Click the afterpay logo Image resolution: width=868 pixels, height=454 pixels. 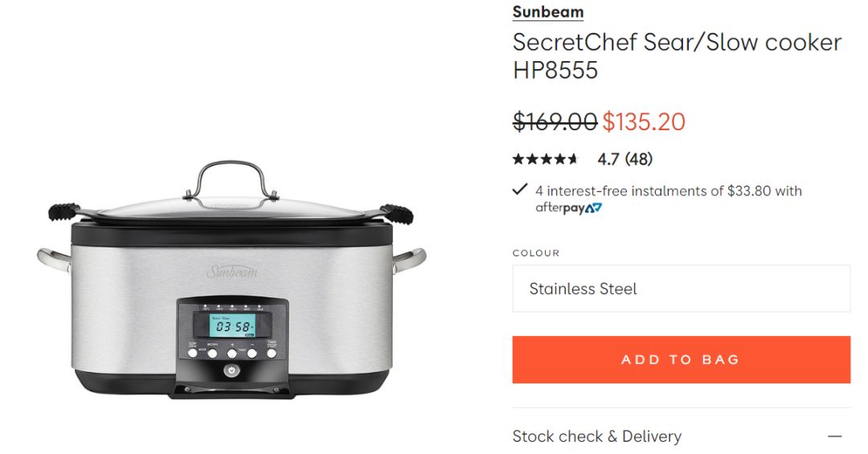click(568, 208)
